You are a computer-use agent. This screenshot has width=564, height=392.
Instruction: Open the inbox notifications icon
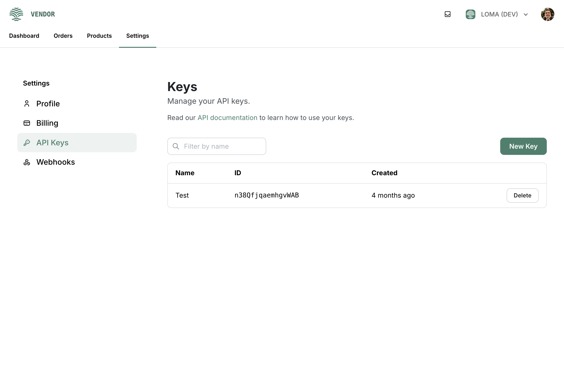tap(447, 14)
